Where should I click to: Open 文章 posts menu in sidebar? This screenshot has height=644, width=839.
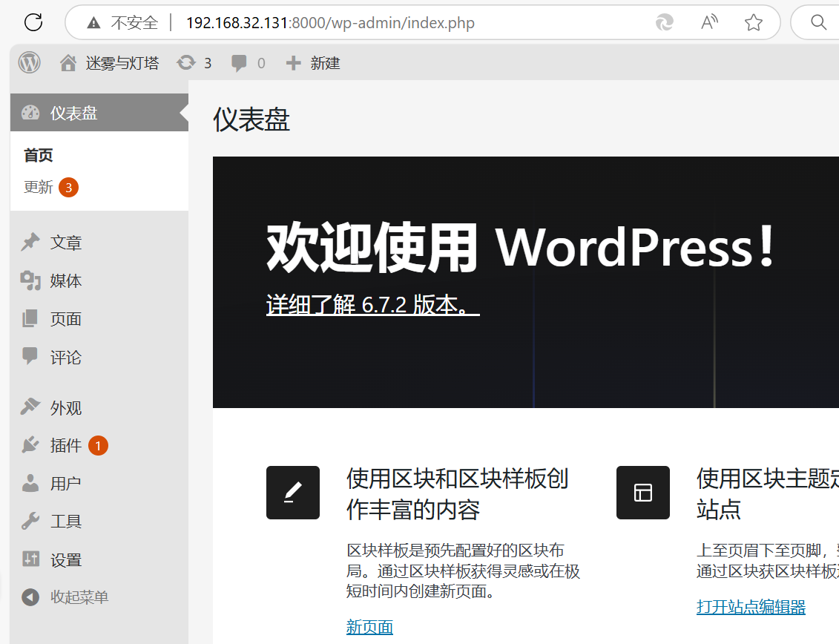coord(66,243)
